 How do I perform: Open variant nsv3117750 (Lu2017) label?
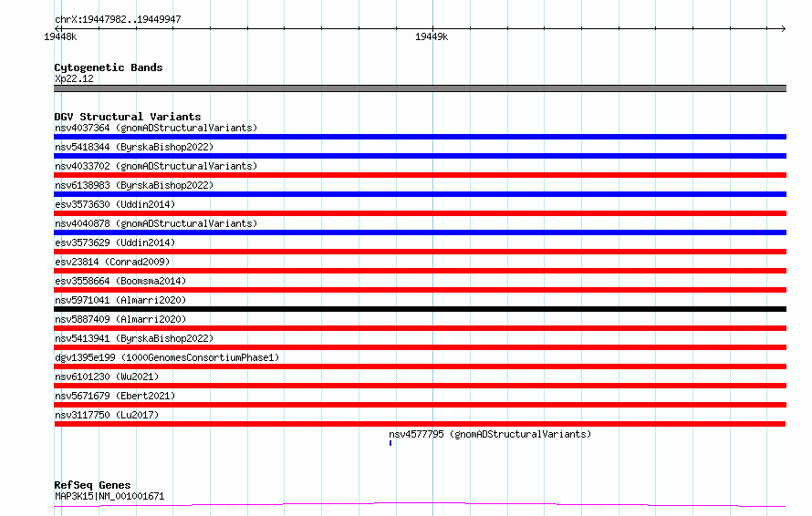point(107,415)
